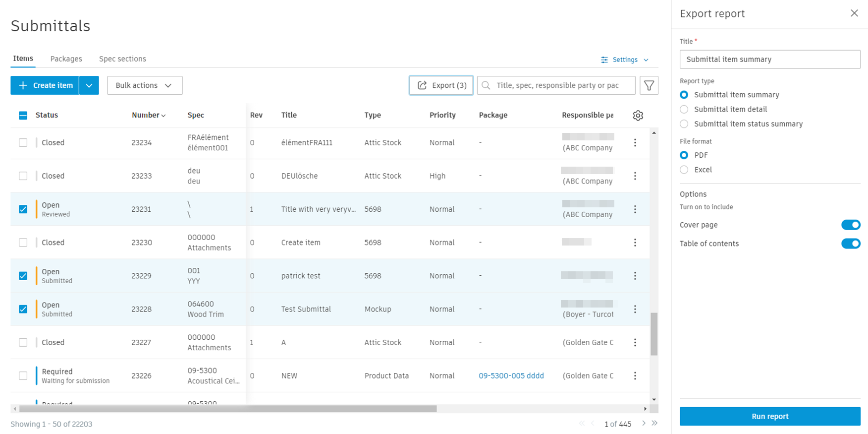Image resolution: width=868 pixels, height=434 pixels.
Task: Choose PDF file format
Action: [x=684, y=155]
